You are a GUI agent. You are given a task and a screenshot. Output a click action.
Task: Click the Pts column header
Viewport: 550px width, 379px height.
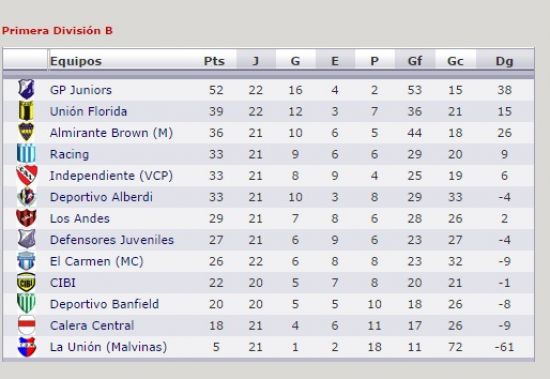coord(214,61)
